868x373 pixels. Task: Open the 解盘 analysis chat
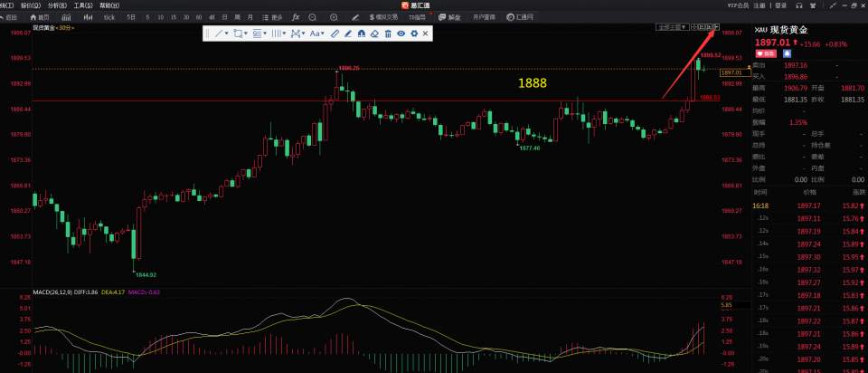(449, 17)
